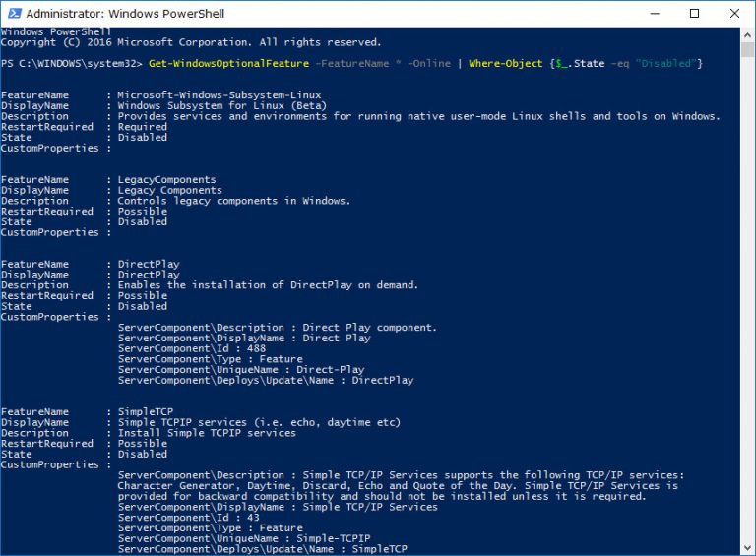Click Deploys\Update\Name : DirectPlay line
The height and width of the screenshot is (556, 756).
point(266,380)
